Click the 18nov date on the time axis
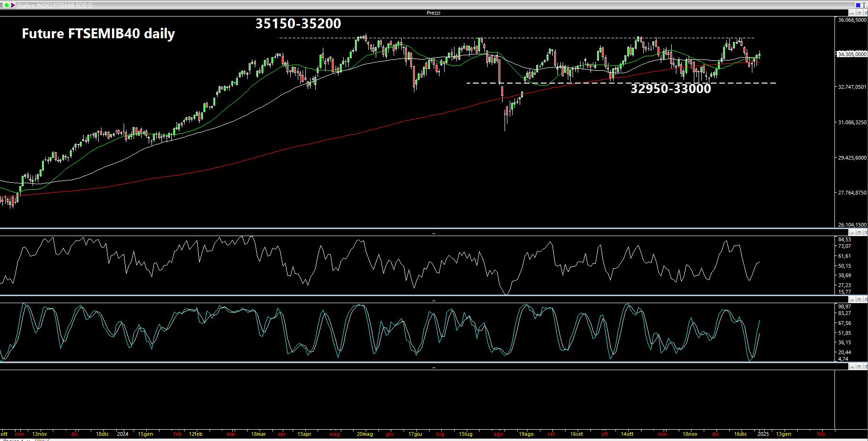The width and height of the screenshot is (868, 441). (x=690, y=433)
